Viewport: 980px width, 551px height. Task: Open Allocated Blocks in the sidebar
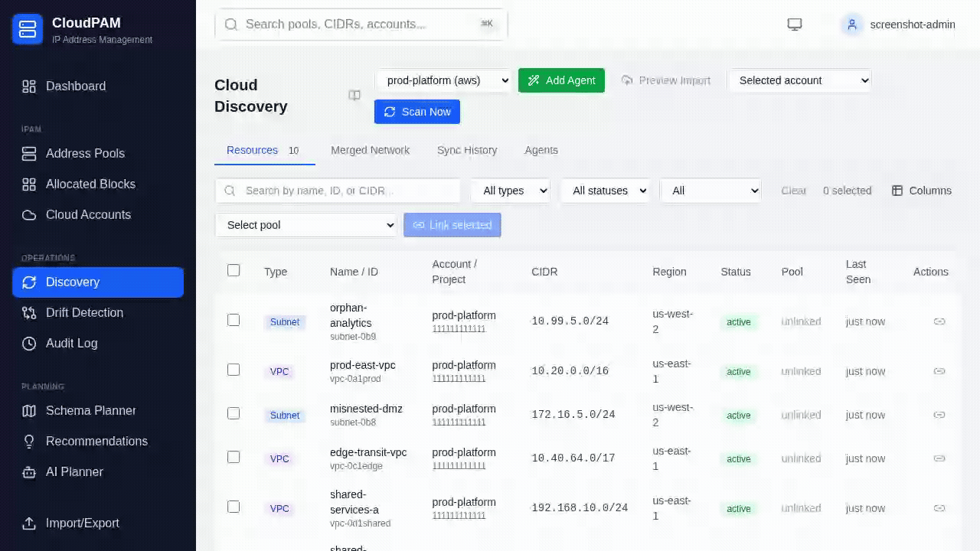coord(98,184)
